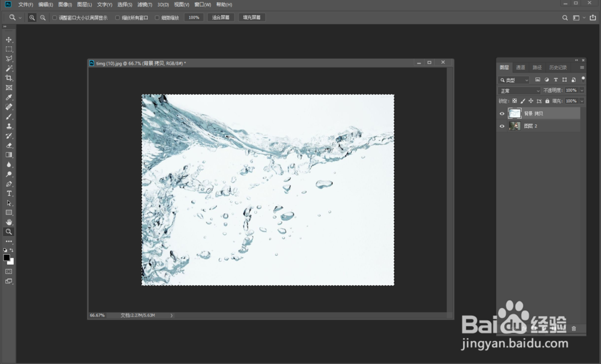Select the Eraser tool
Screen dimensions: 601x364
tap(9, 145)
